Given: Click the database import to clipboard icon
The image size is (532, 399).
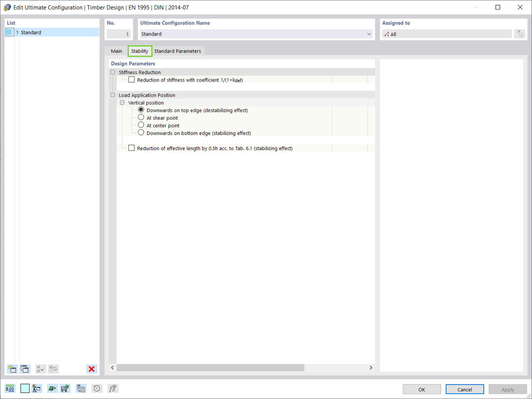Looking at the screenshot, I should [81, 389].
